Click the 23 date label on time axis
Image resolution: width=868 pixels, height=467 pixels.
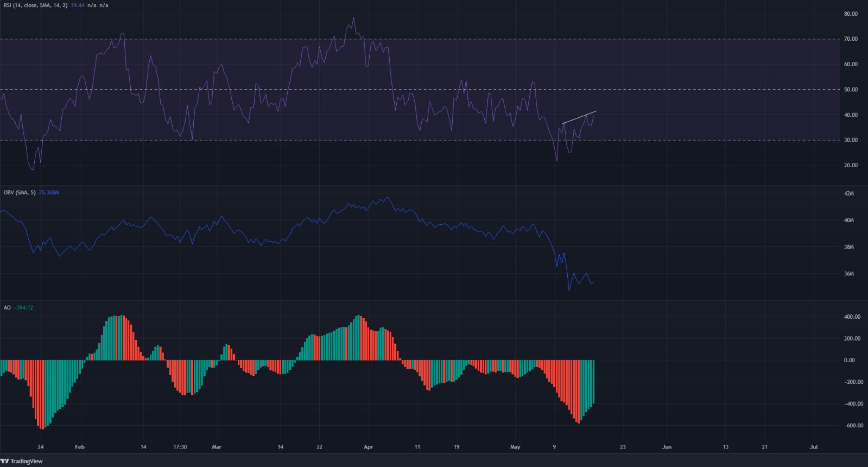pyautogui.click(x=623, y=447)
